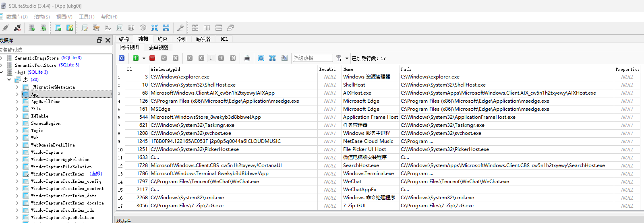
Task: Click the refresh table data icon
Action: 122,58
